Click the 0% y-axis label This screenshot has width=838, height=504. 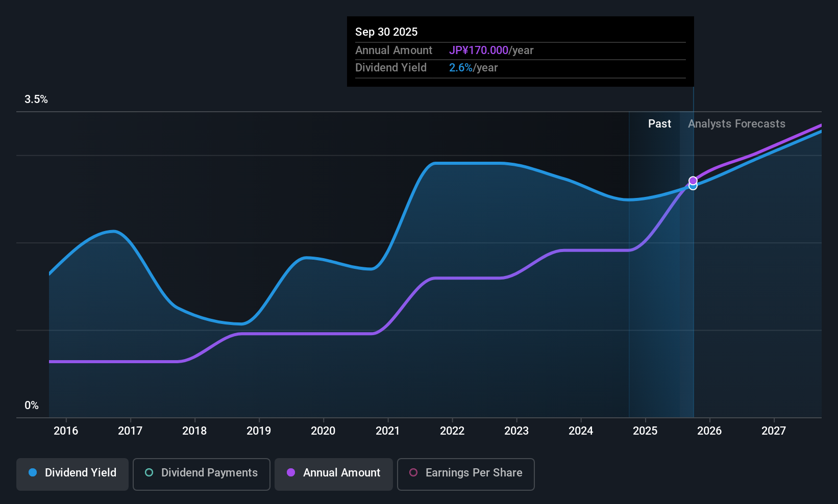(x=32, y=406)
